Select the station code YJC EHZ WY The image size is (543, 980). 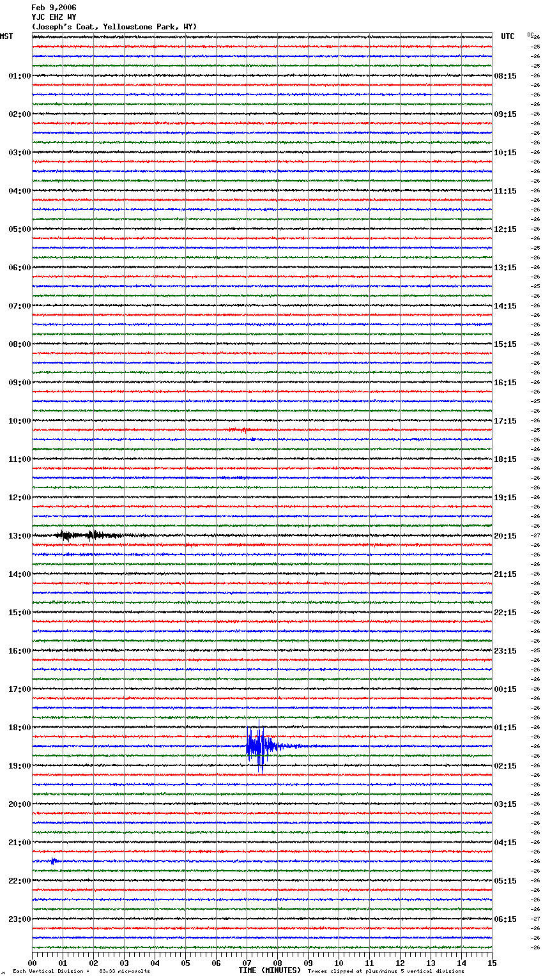point(54,17)
